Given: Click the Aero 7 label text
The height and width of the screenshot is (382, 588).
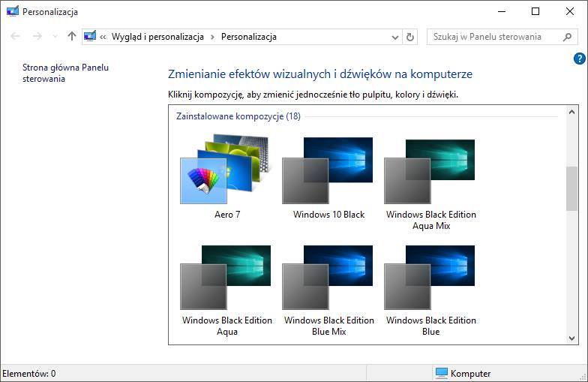Looking at the screenshot, I should coord(227,215).
